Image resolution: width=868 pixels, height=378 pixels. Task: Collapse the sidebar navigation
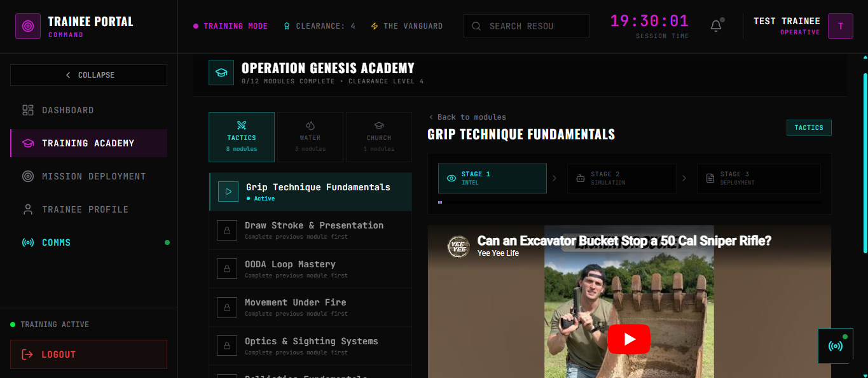tap(89, 75)
